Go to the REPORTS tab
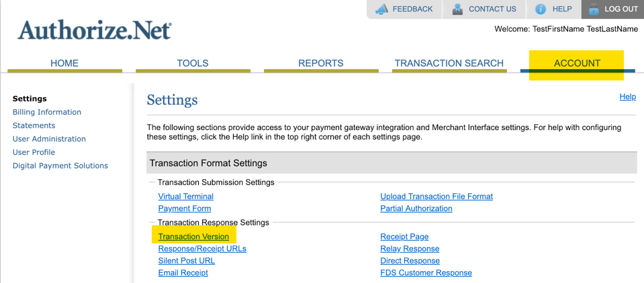Screen dimensions: 644x283 coord(321,63)
